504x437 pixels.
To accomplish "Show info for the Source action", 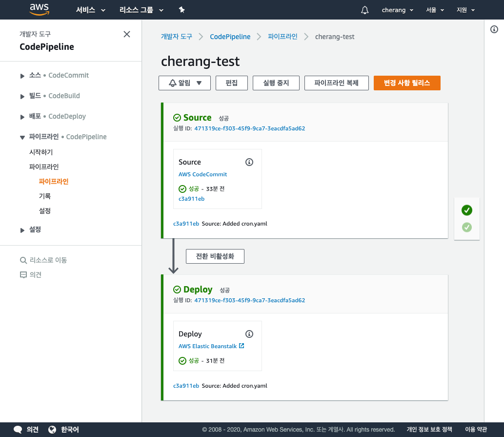I will click(x=249, y=162).
